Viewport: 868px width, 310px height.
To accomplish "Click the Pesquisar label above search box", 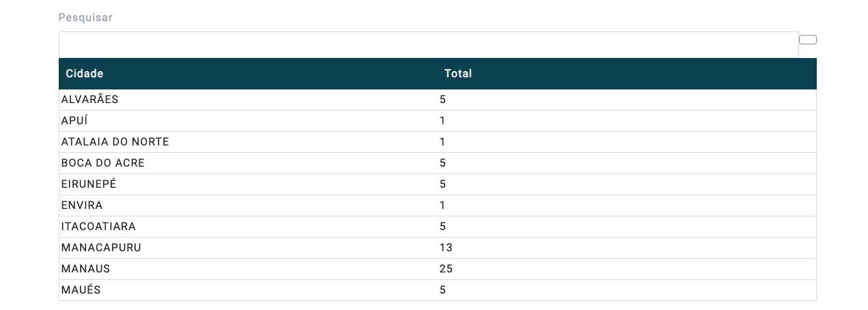I will pos(85,18).
